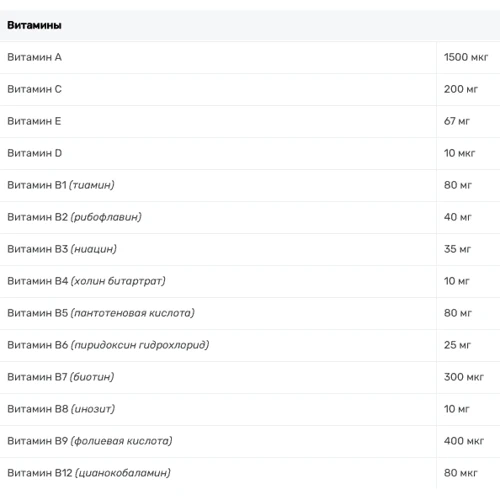Click Витамин B3 (ниацин) label
Screen dimensions: 500x500
(62, 249)
